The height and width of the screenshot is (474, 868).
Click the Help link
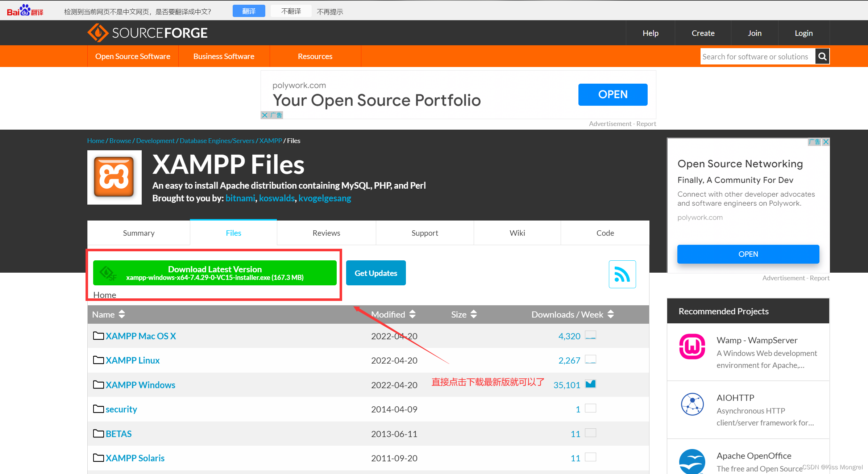651,33
